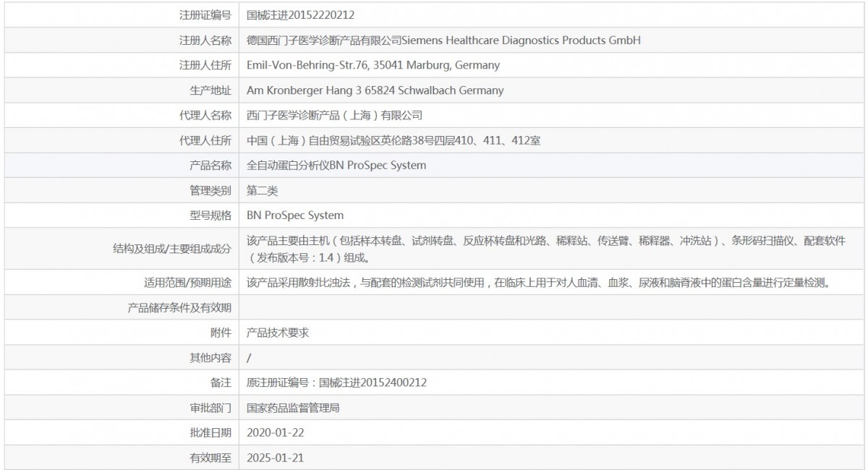The image size is (868, 470).
Task: Select Am Kronberger Hang 3 Schwalbach address
Action: [375, 90]
